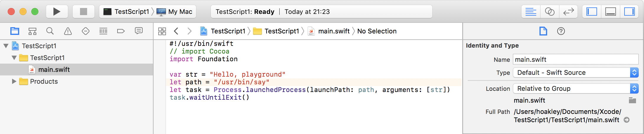
Task: Expand the Products group
Action: (14, 81)
